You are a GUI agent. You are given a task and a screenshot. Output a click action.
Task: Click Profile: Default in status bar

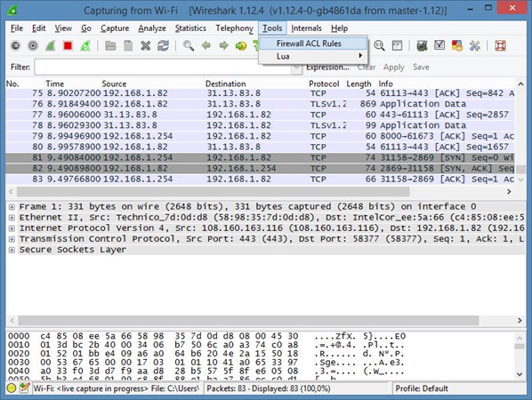pos(422,388)
